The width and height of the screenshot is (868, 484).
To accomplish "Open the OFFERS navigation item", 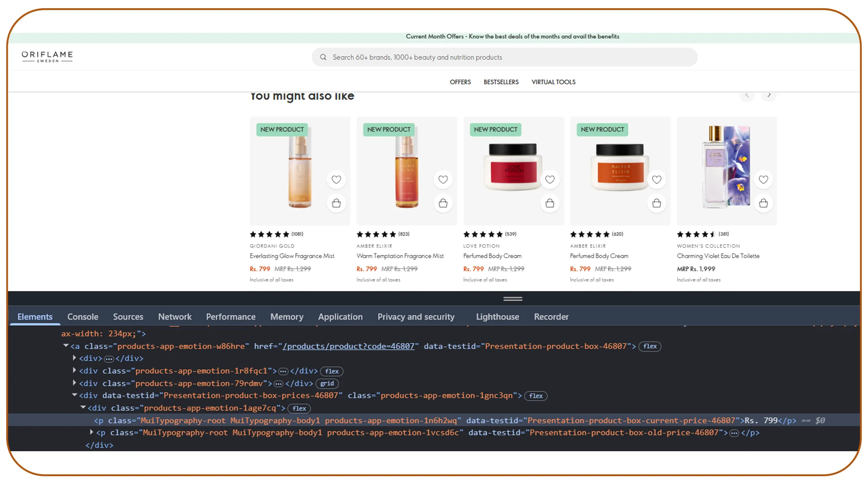I will (460, 82).
